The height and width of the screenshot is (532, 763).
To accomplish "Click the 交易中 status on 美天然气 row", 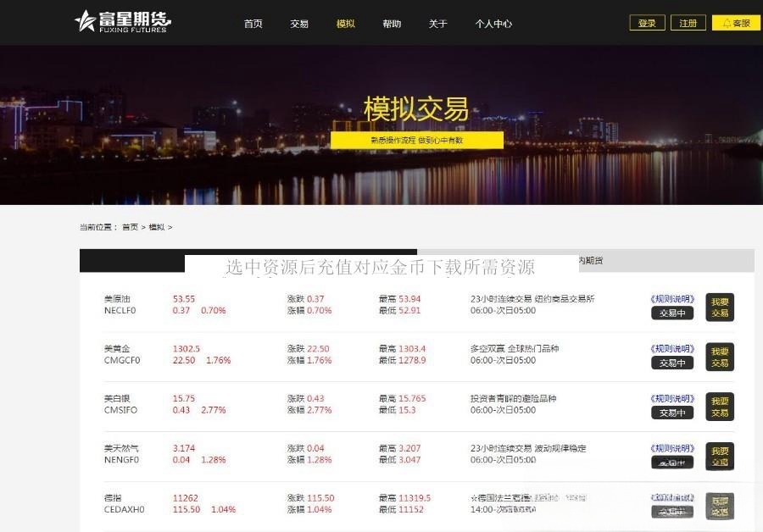I will click(x=672, y=462).
